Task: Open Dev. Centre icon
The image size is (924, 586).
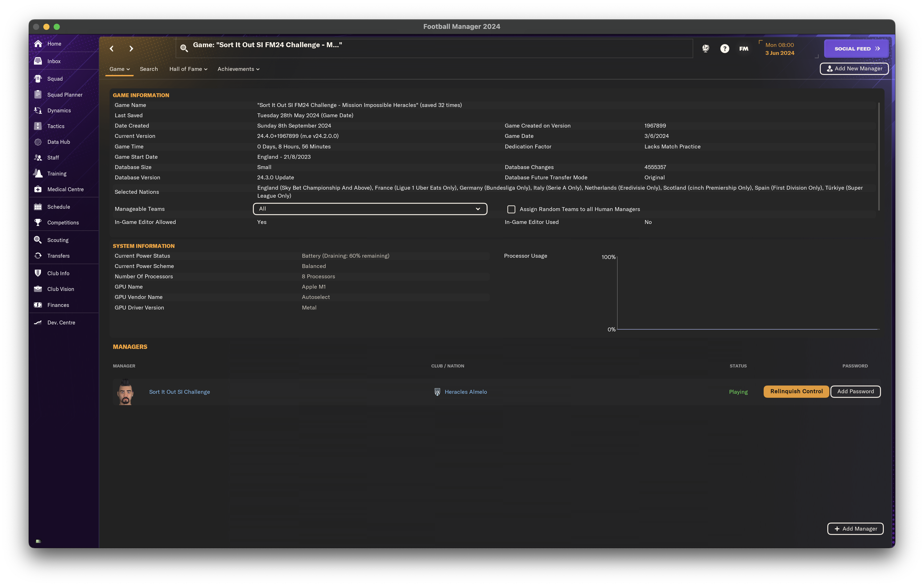Action: (x=38, y=323)
